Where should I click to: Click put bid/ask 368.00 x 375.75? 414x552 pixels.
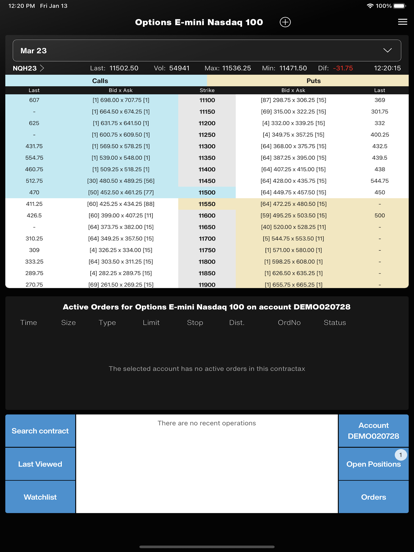(293, 146)
